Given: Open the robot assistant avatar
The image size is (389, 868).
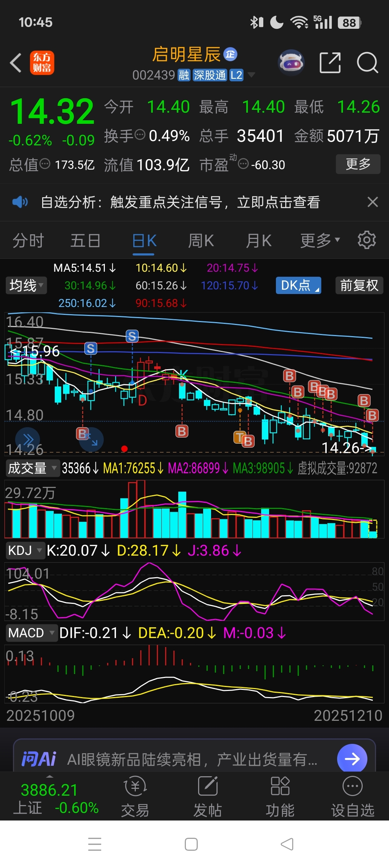Looking at the screenshot, I should click(291, 63).
